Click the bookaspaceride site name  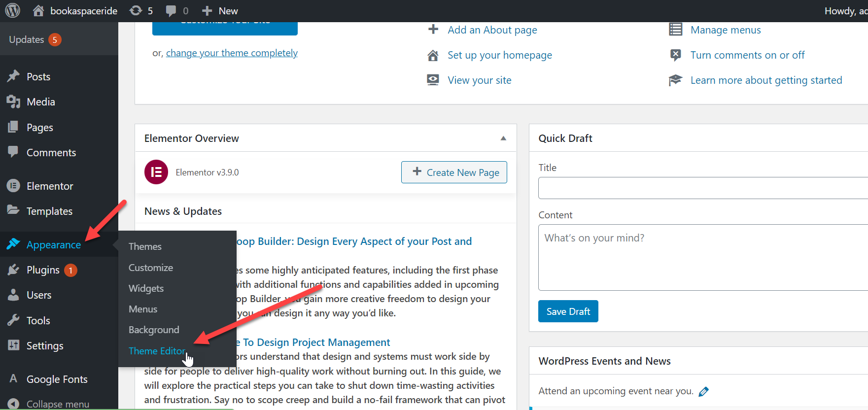(84, 11)
